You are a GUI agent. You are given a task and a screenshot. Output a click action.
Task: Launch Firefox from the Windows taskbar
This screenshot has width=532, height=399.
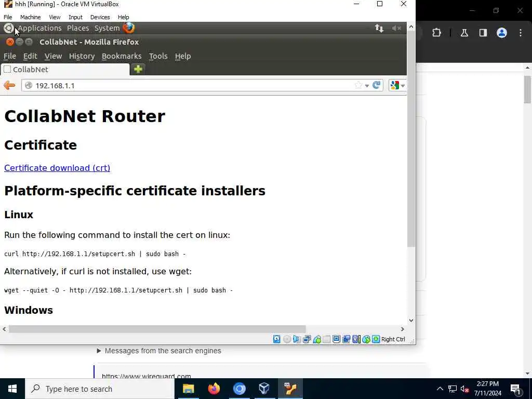(214, 389)
